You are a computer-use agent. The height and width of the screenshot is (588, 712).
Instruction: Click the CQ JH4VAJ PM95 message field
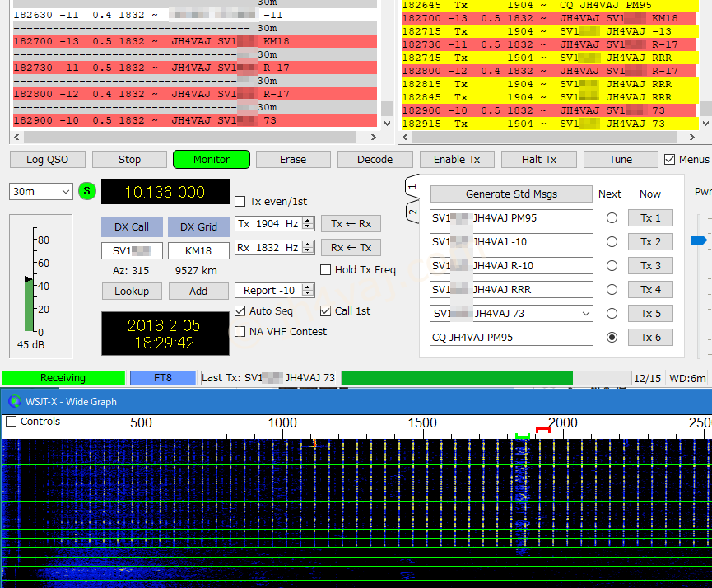(x=511, y=337)
